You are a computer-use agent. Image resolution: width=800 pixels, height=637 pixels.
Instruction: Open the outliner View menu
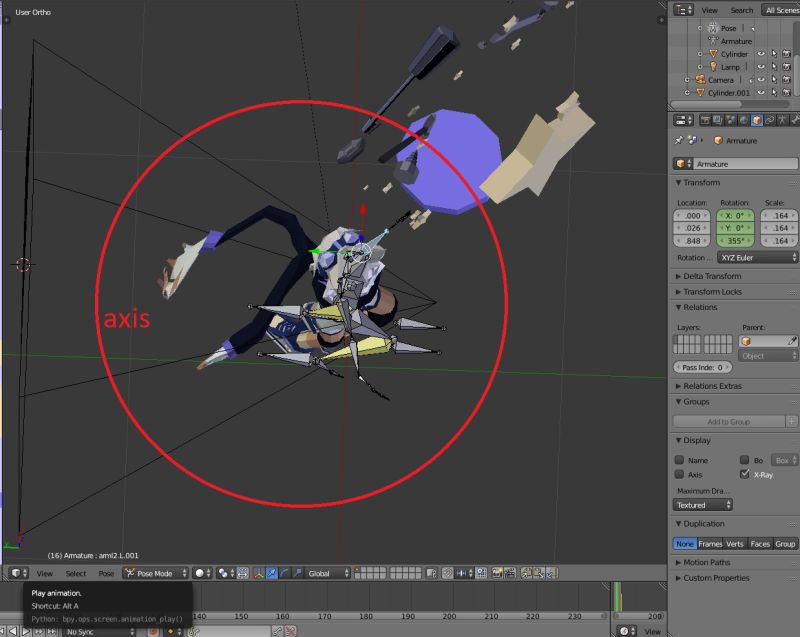click(x=709, y=10)
